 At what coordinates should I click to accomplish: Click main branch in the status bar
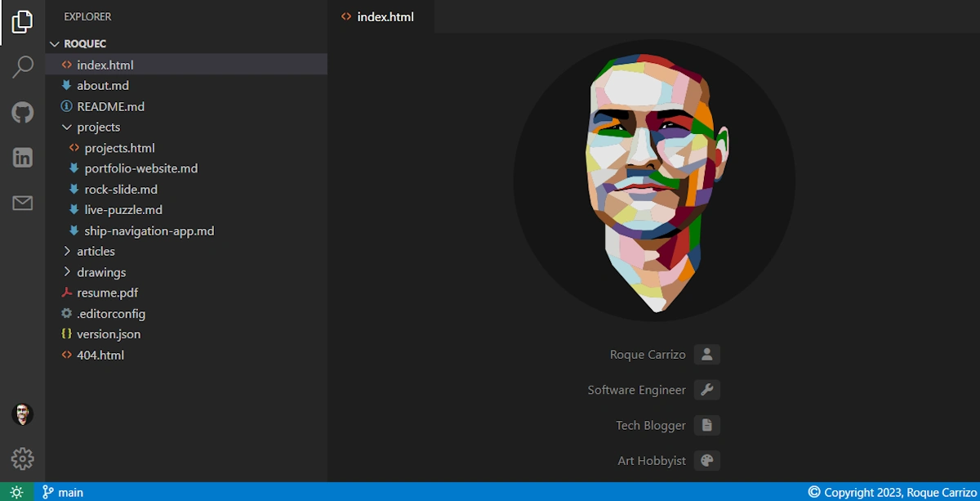coord(63,492)
